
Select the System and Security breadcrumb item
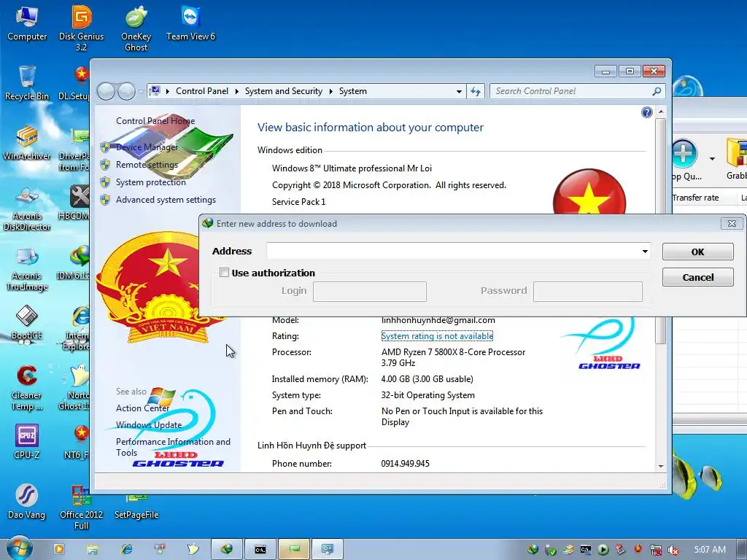click(x=284, y=91)
